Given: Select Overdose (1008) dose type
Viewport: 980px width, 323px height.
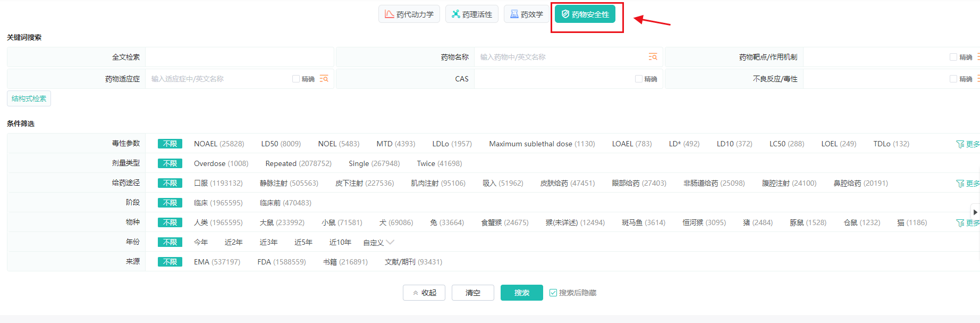Looking at the screenshot, I should (x=221, y=163).
